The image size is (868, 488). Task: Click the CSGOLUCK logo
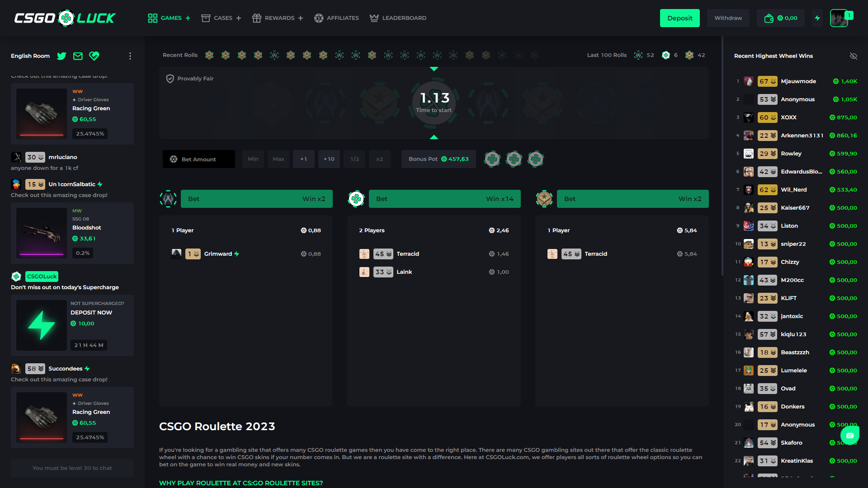pos(65,18)
